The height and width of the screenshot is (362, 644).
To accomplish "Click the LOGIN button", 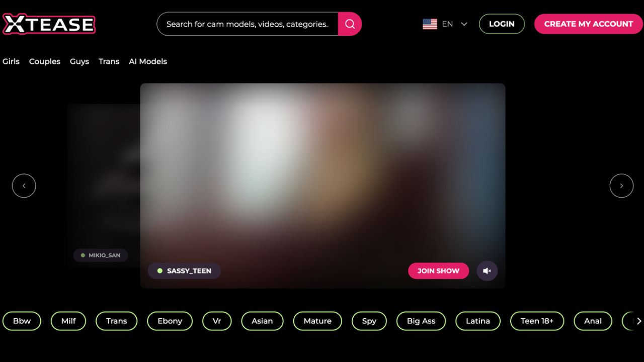I will click(502, 24).
